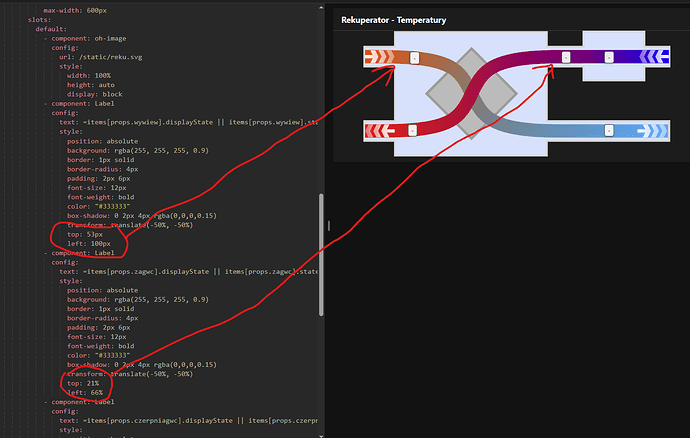Click the light blue arrows at the bottom-right duct end
This screenshot has width=690, height=438.
click(655, 131)
